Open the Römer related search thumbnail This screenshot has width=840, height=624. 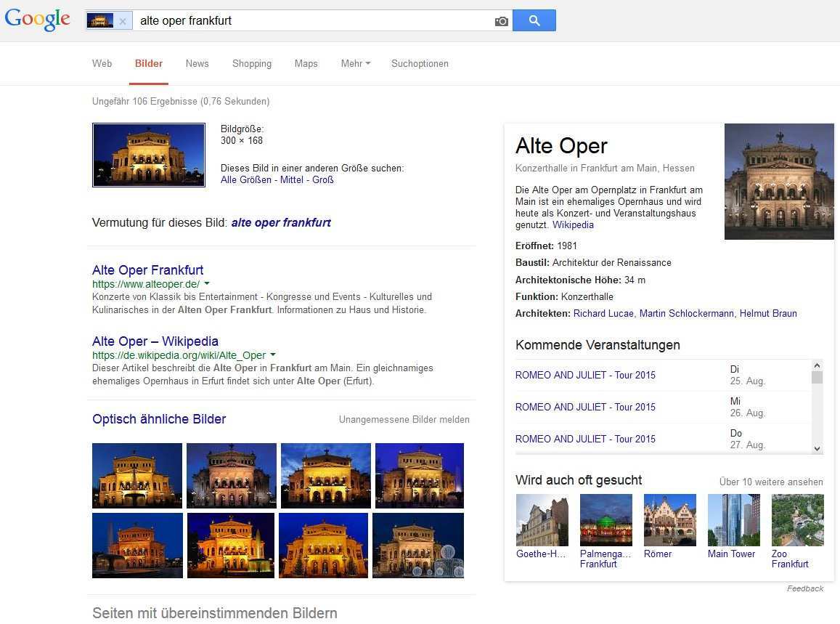(x=669, y=520)
